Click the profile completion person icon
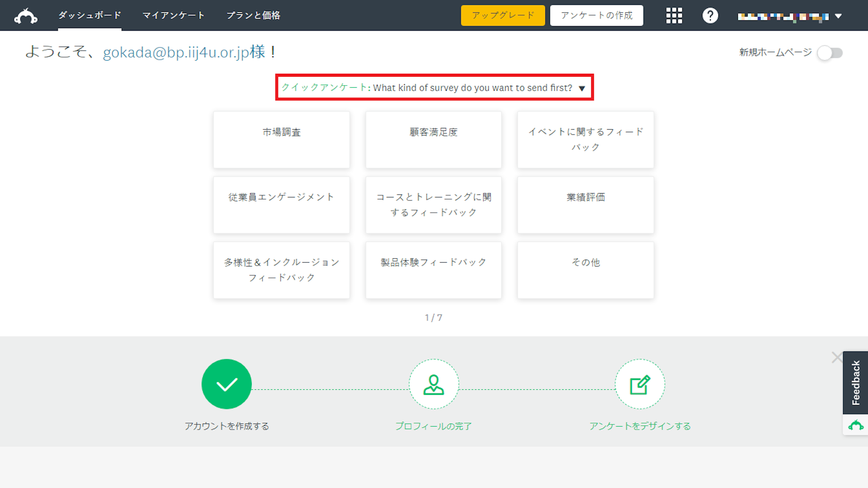Image resolution: width=868 pixels, height=488 pixels. (434, 384)
